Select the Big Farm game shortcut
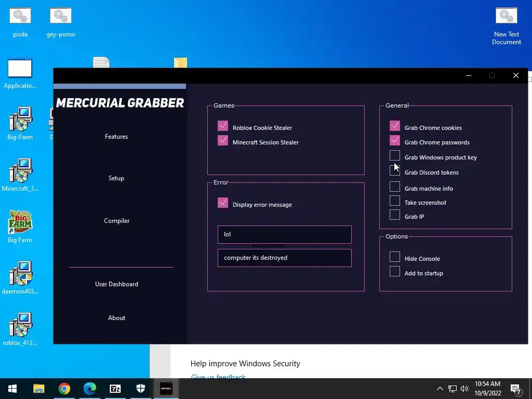Viewport: 532px width, 399px height. [x=20, y=227]
